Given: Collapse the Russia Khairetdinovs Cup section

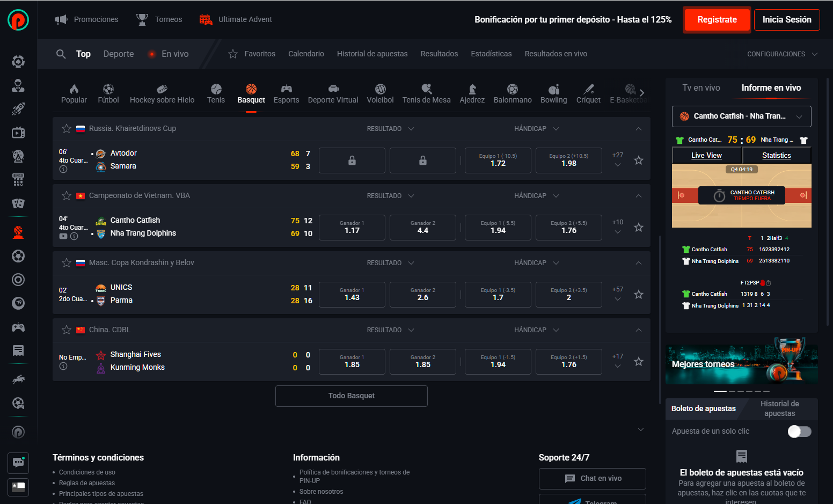Looking at the screenshot, I should pos(639,129).
